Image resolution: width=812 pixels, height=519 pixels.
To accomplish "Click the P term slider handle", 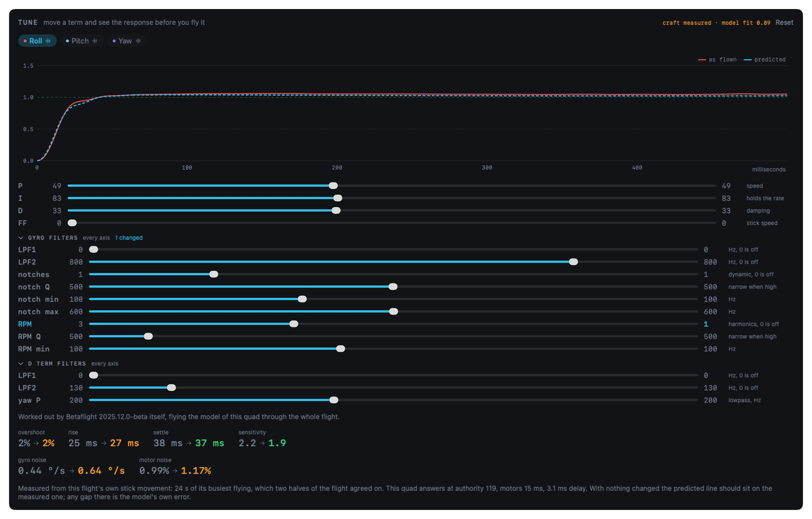I will tap(333, 186).
